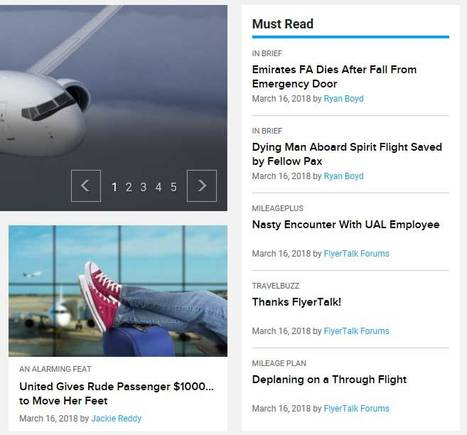Go to slide 2 in carousel
Image resolution: width=467 pixels, height=435 pixels.
pyautogui.click(x=129, y=187)
